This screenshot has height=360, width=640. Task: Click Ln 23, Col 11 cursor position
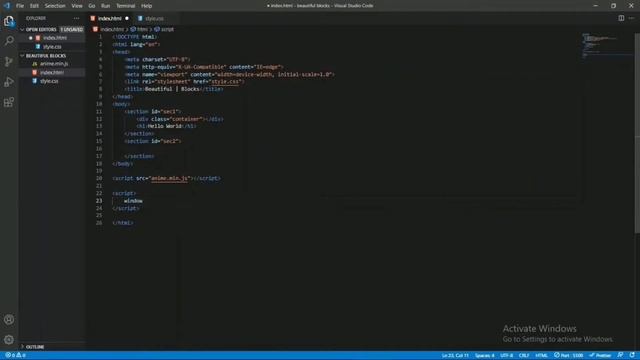pos(455,355)
